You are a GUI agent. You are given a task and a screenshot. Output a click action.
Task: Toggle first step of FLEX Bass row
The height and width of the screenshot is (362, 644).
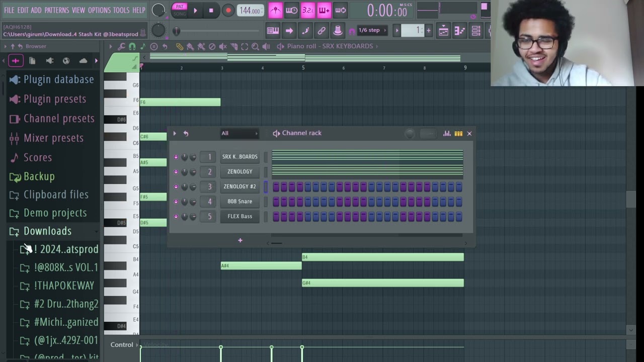[276, 217]
